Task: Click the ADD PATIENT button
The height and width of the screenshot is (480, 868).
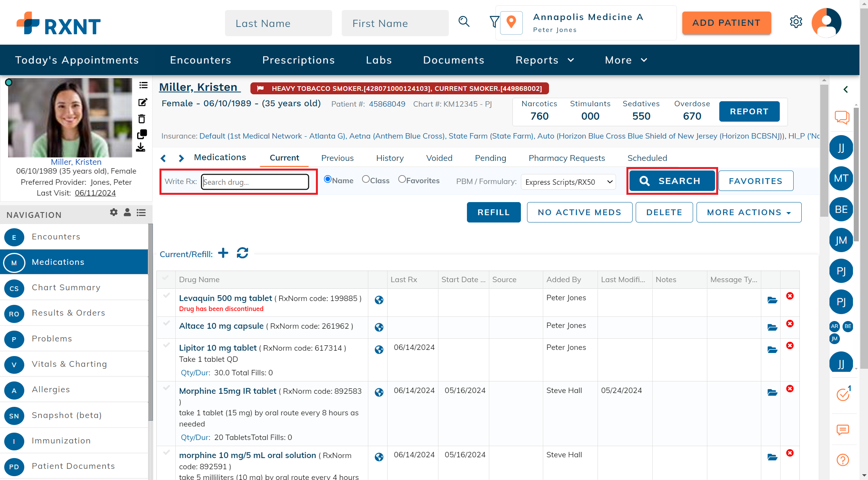Action: (x=726, y=23)
